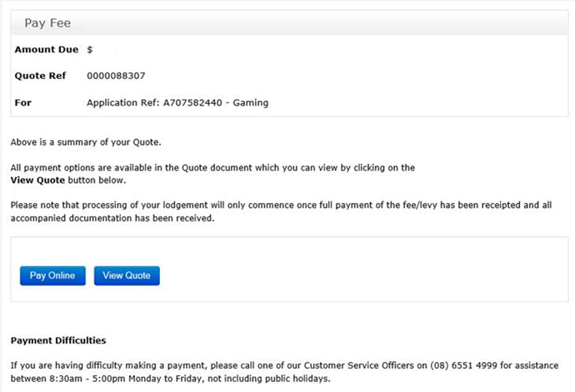Select the Amount Due label
The image size is (575, 392).
(x=47, y=50)
